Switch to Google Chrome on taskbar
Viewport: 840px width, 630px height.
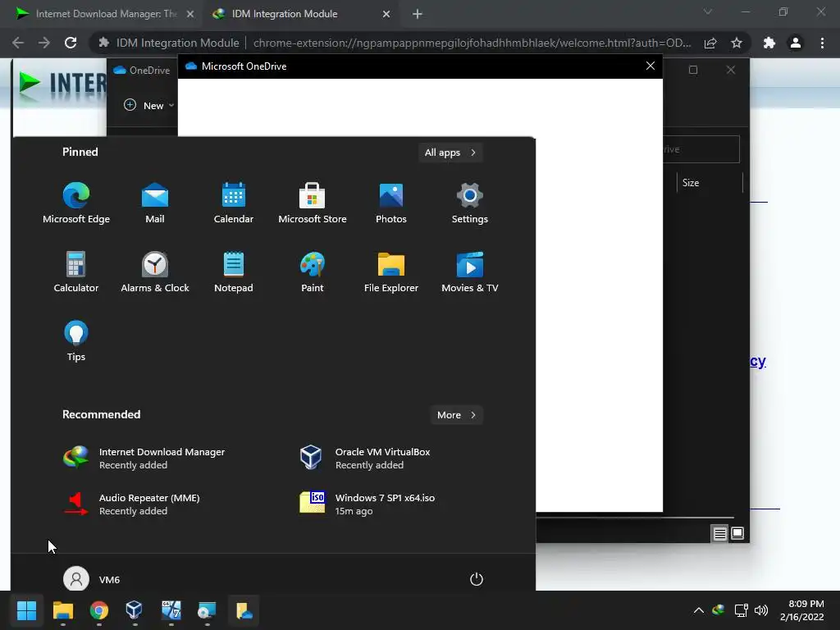pyautogui.click(x=98, y=610)
